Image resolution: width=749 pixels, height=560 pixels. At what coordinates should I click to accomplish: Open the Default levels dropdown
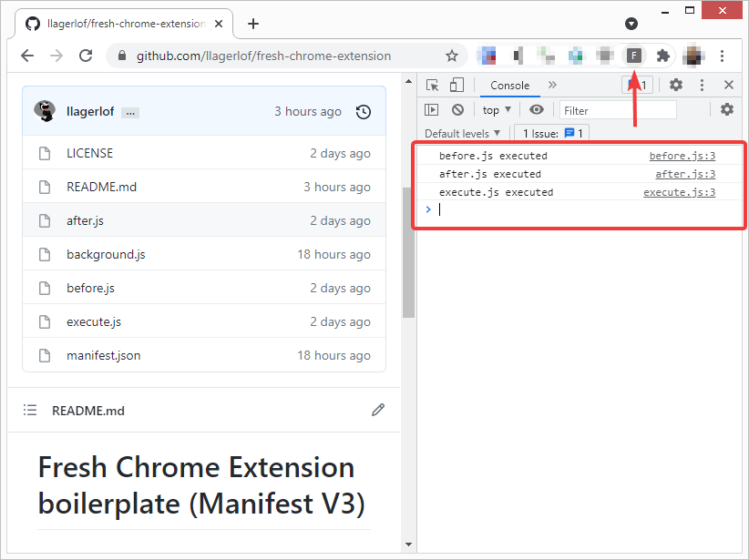click(462, 134)
